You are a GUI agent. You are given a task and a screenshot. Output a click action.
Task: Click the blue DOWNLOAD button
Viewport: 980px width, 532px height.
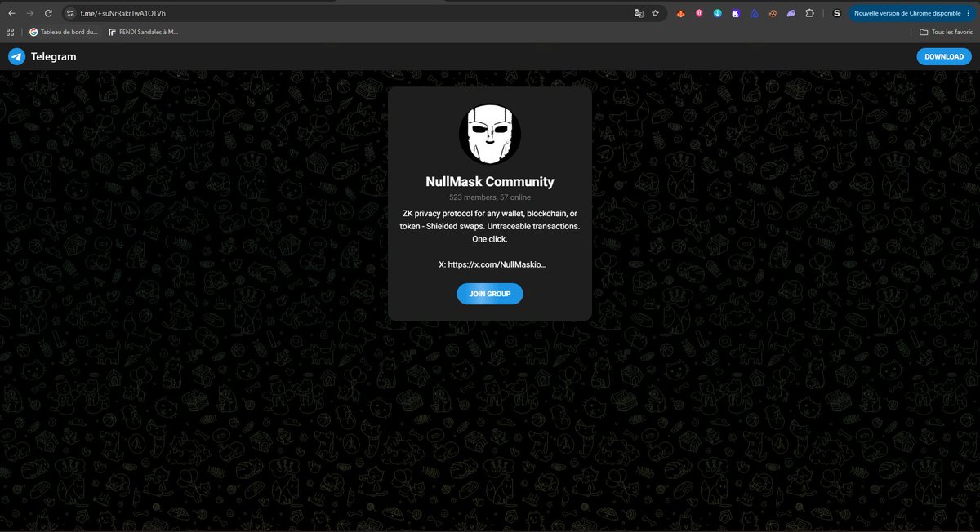(944, 56)
